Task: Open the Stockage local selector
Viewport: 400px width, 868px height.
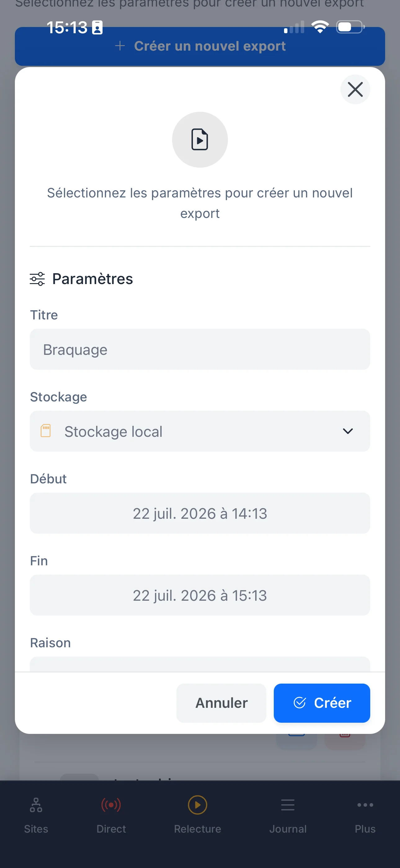Action: click(200, 431)
